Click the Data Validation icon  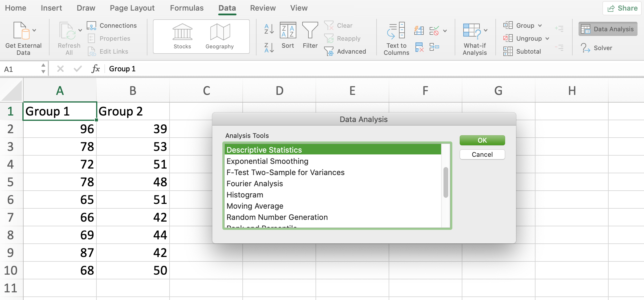pos(434,30)
